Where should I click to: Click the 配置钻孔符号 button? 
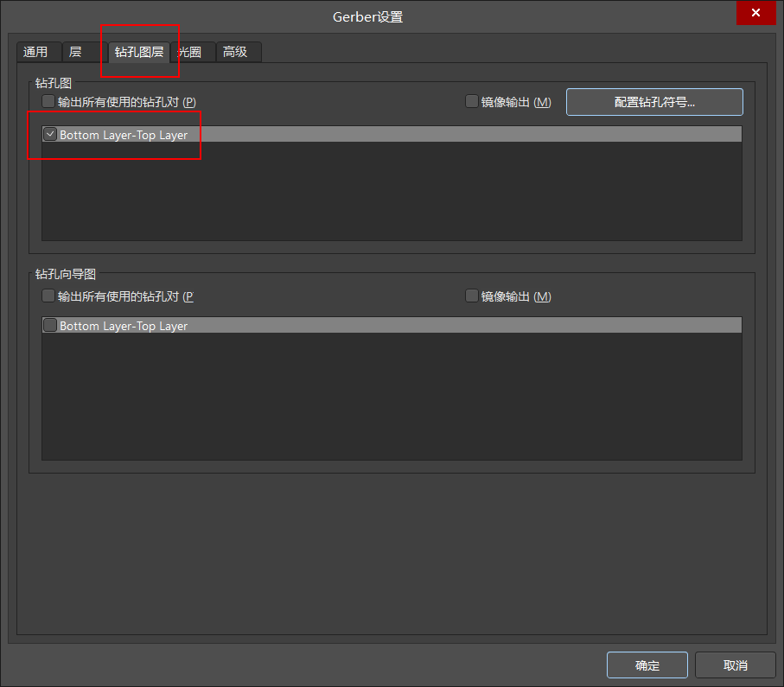coord(654,102)
